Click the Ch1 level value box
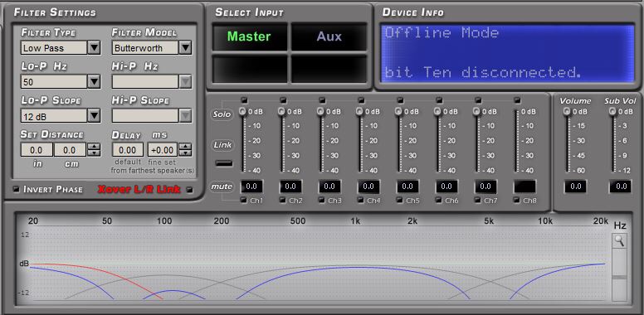The image size is (644, 315). [x=251, y=187]
